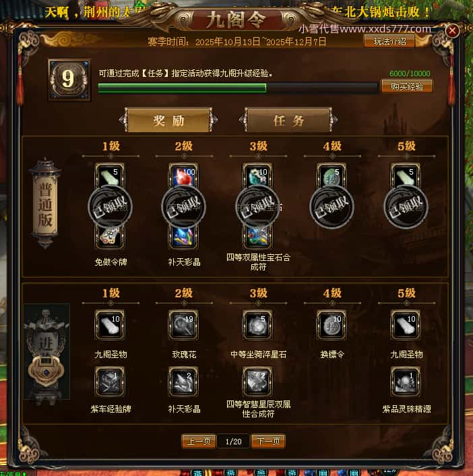The width and height of the screenshot is (473, 476).
Task: Click the 紫车经验牌 reward icon
Action: [x=110, y=382]
